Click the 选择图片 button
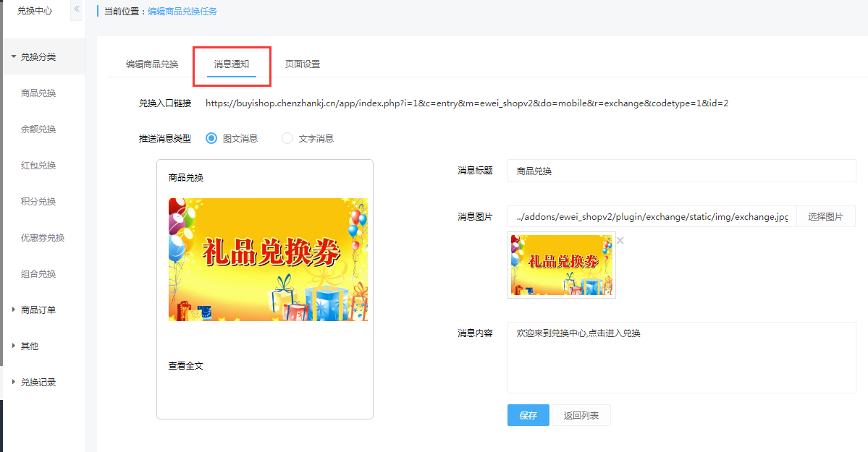 825,216
